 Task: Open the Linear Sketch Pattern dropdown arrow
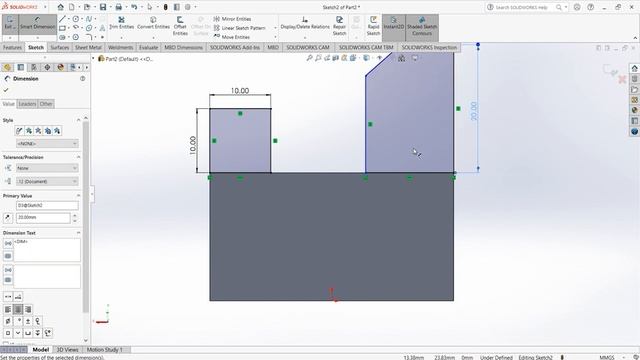pos(276,28)
